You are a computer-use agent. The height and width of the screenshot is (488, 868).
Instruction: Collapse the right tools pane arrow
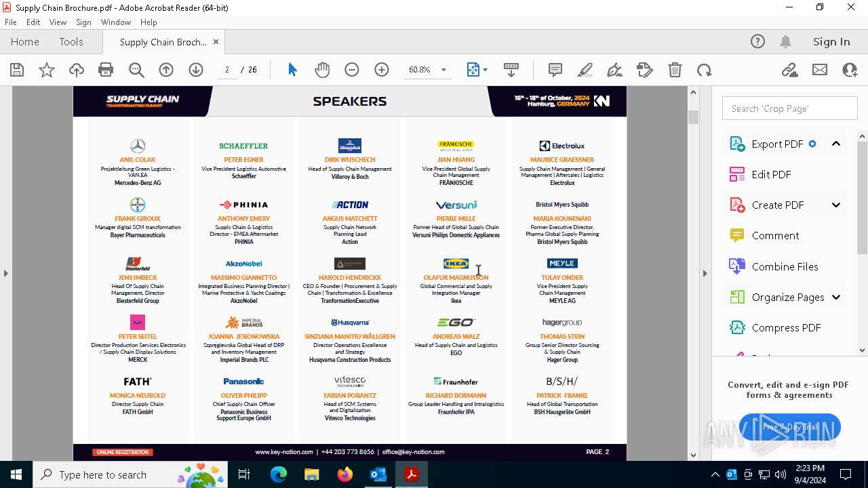(x=705, y=273)
